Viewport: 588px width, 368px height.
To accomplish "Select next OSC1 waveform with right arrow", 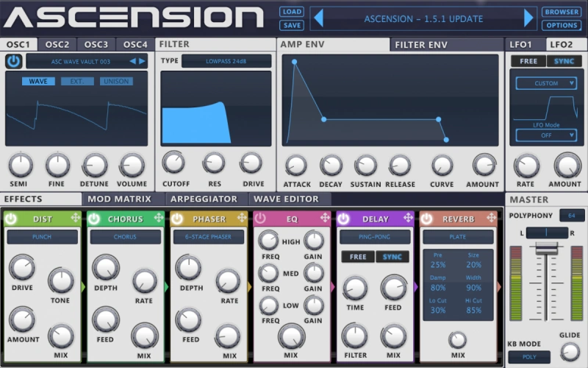I will pyautogui.click(x=142, y=61).
